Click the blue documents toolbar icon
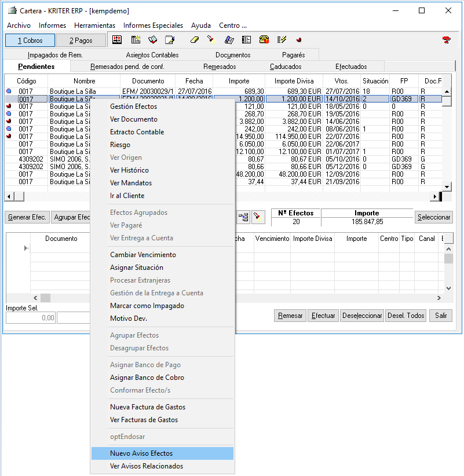 pyautogui.click(x=229, y=40)
